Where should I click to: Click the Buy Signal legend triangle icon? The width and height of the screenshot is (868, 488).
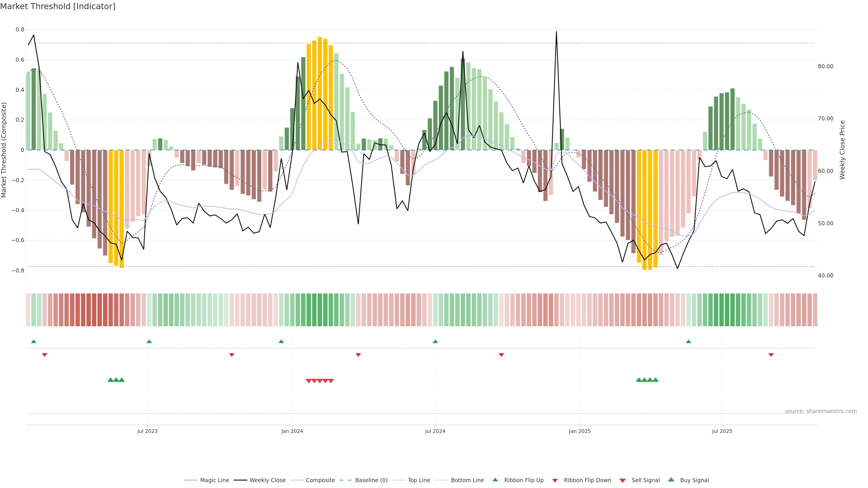pos(671,480)
